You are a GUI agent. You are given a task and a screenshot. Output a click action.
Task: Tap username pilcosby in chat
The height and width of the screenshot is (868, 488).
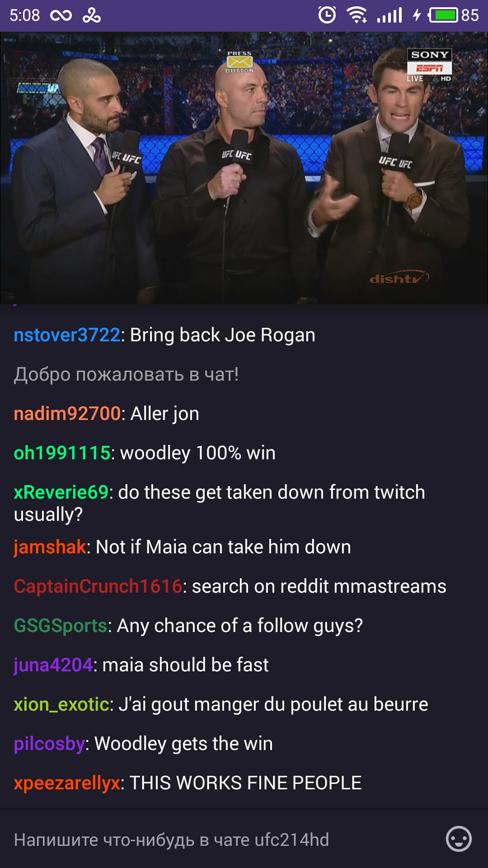(x=49, y=744)
